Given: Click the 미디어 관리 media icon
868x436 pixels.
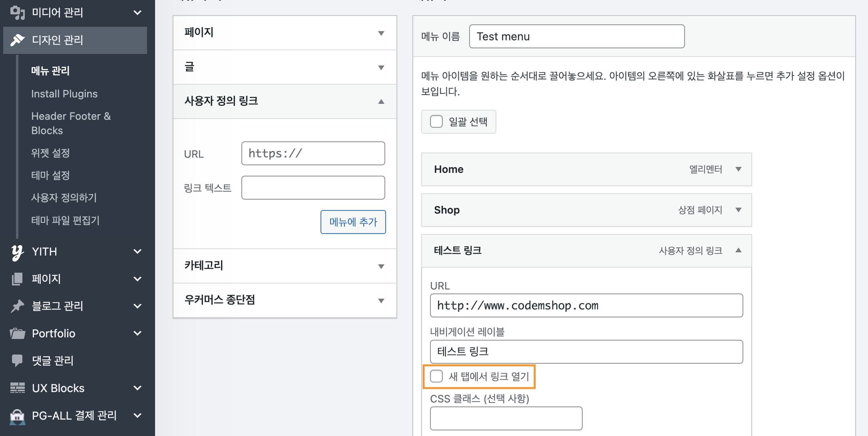Looking at the screenshot, I should pyautogui.click(x=18, y=13).
